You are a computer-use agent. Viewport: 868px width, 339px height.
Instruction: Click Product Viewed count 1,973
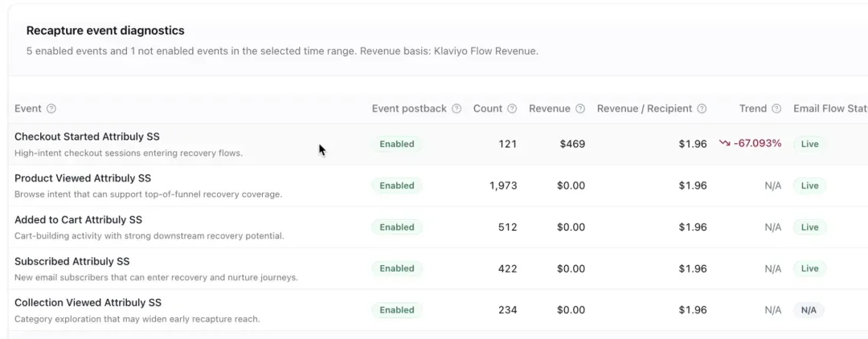pos(502,186)
